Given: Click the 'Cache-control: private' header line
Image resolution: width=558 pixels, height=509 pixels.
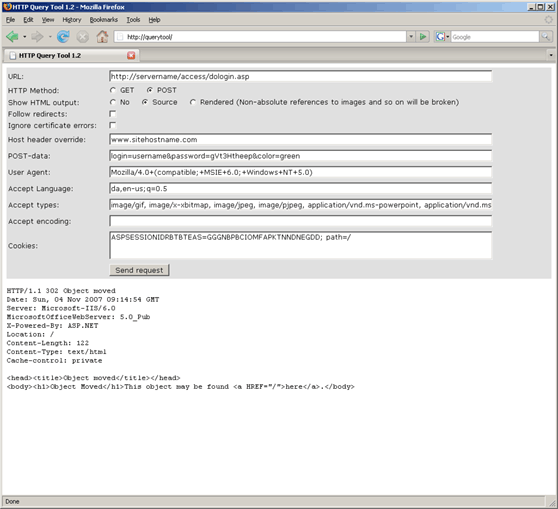Looking at the screenshot, I should click(54, 361).
